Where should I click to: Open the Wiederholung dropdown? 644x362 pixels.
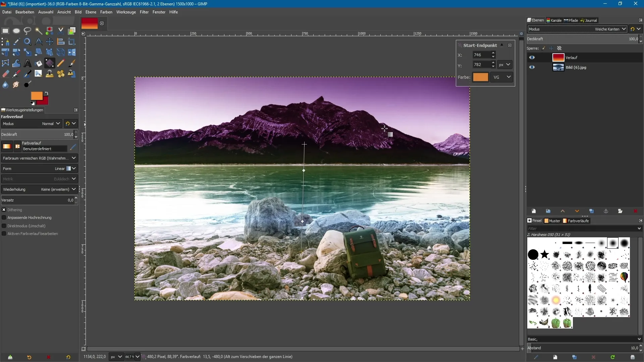point(39,189)
